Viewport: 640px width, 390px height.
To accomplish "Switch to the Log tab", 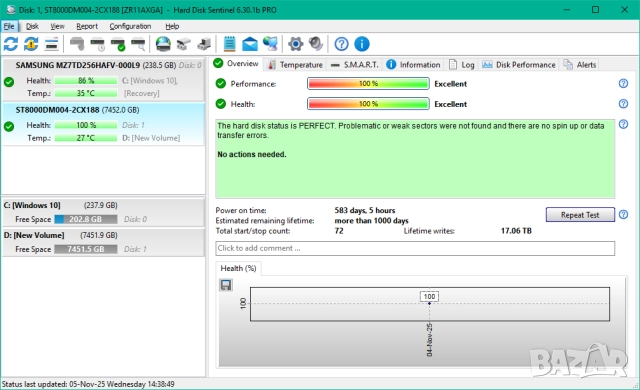I will tap(462, 64).
